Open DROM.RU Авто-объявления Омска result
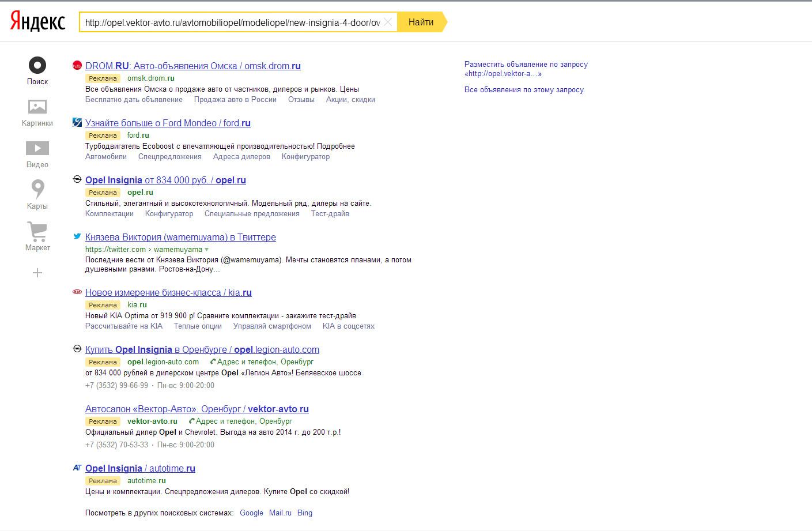The width and height of the screenshot is (812, 531). 193,66
